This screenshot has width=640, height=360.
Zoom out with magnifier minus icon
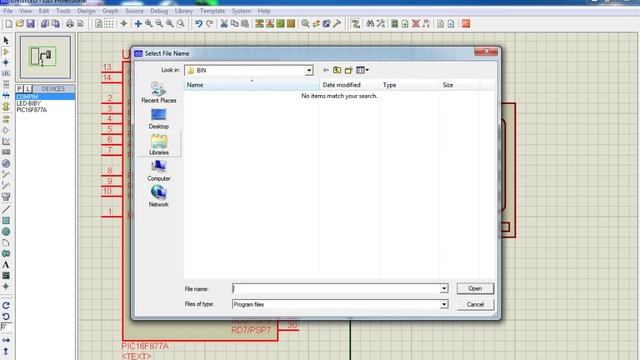coord(159,24)
